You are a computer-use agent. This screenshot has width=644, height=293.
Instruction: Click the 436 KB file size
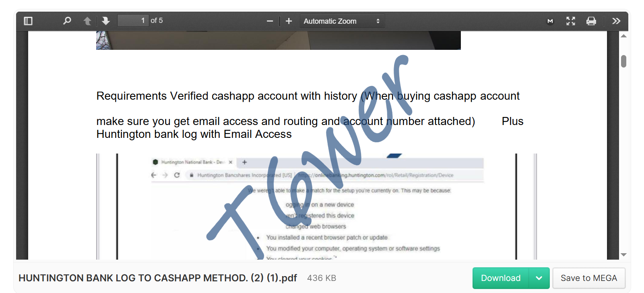(x=322, y=278)
